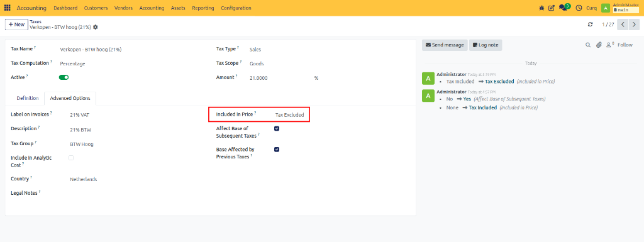Click the Send message button
Screen dimensions: 644x242
pos(445,45)
